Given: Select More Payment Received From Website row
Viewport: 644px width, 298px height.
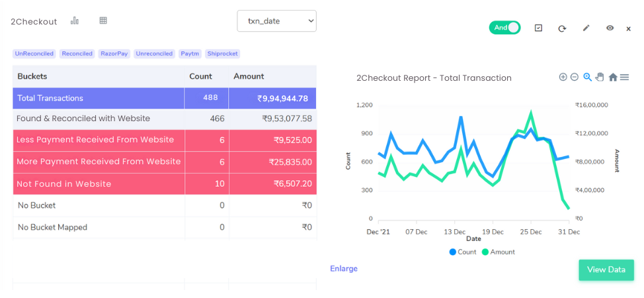Looking at the screenshot, I should click(165, 162).
